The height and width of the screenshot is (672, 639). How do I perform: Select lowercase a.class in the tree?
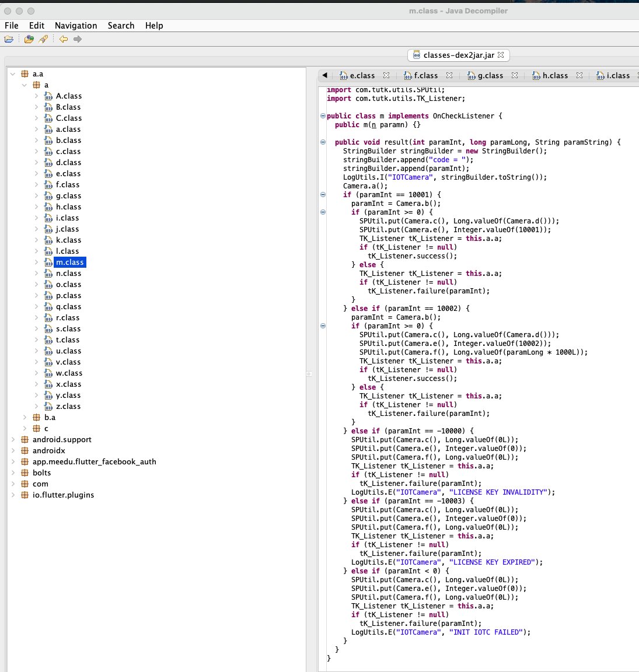point(68,129)
